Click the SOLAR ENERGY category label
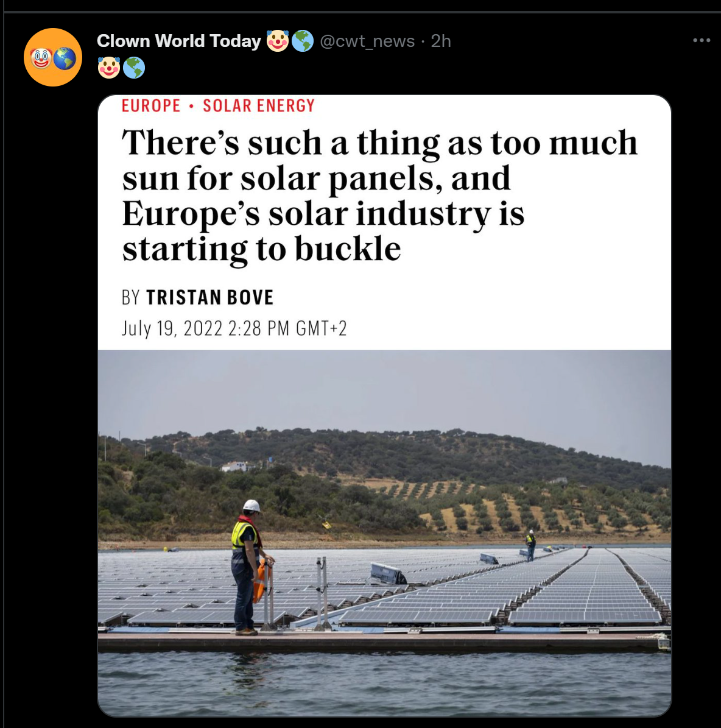This screenshot has height=728, width=721. (259, 106)
